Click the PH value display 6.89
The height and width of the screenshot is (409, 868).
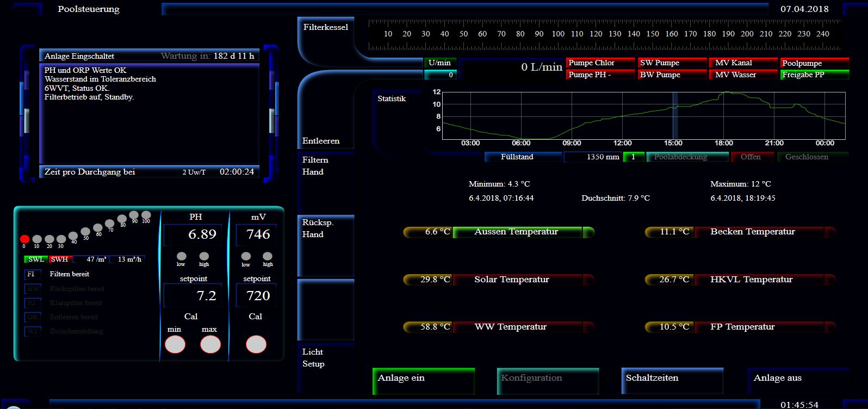[193, 234]
